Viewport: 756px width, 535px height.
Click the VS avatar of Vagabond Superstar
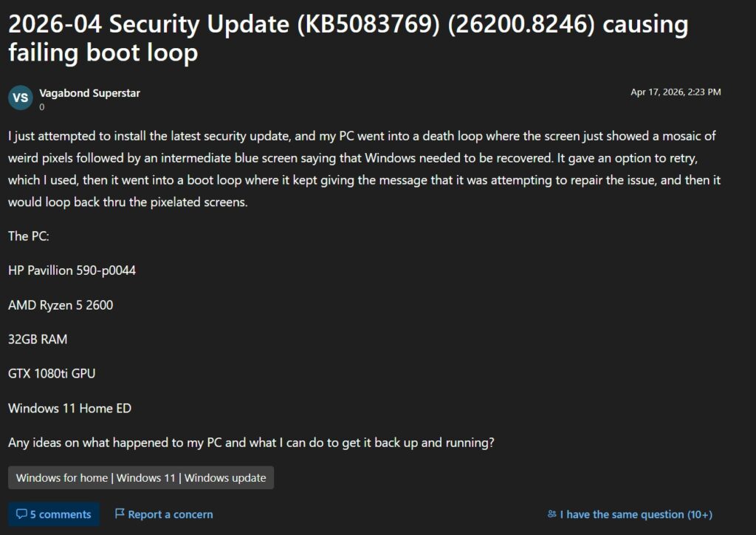21,98
